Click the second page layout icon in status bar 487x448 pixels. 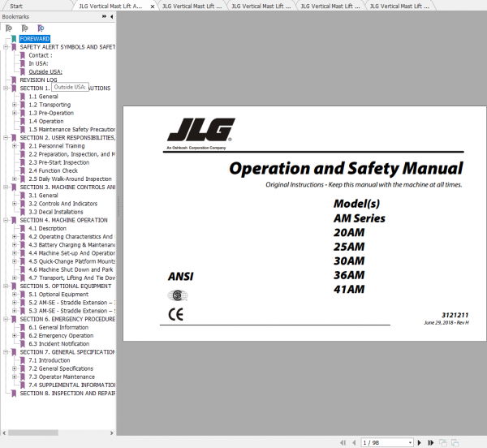[455, 442]
